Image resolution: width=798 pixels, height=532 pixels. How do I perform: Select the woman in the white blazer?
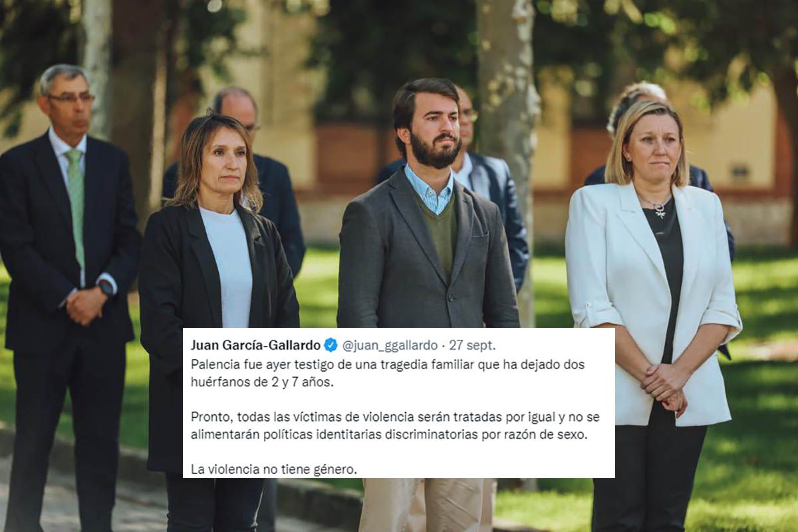tap(652, 313)
